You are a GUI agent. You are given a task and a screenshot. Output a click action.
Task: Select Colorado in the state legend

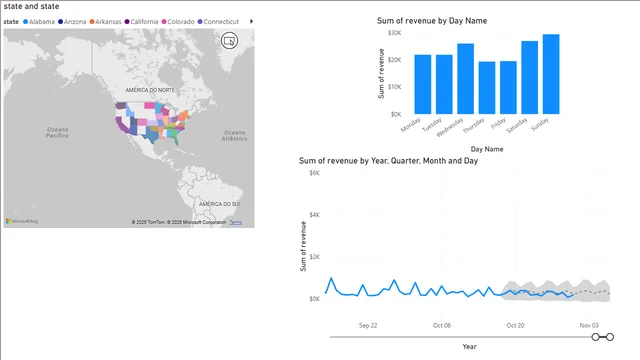[x=178, y=22]
